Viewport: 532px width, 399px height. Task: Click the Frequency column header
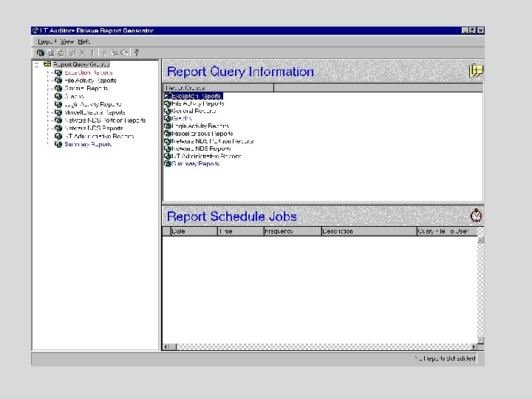click(293, 231)
